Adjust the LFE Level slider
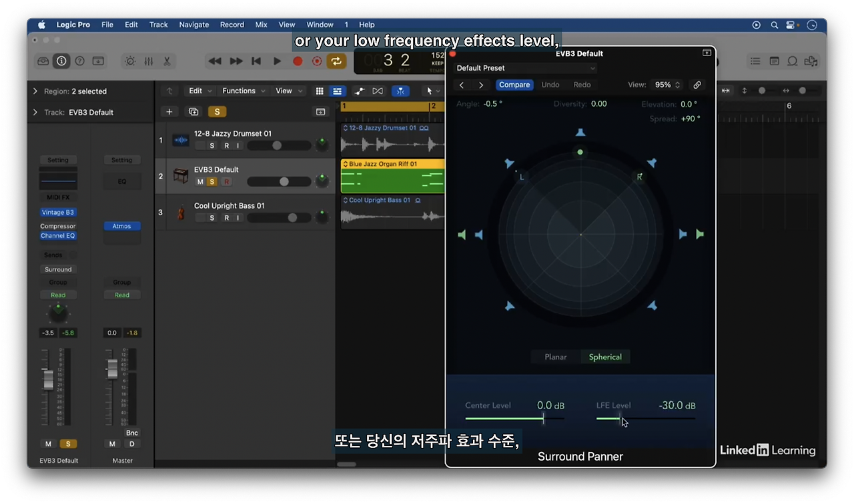Viewport: 854px width, 504px height. [645, 419]
